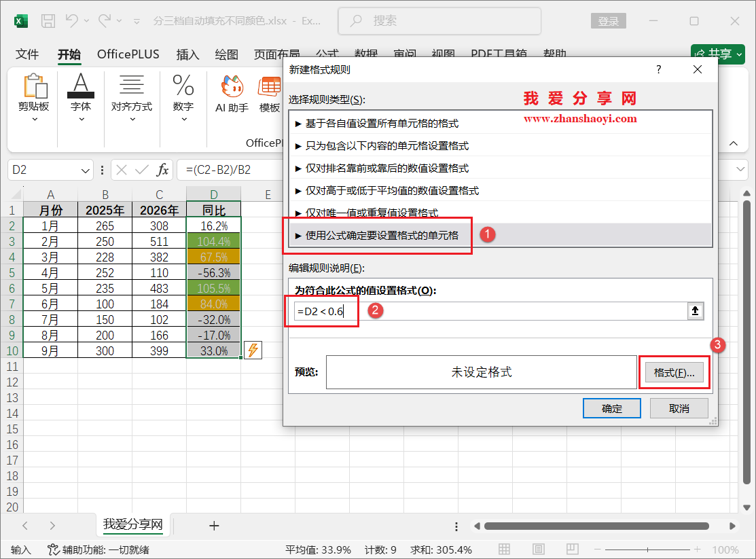Select column header D

[x=213, y=194]
